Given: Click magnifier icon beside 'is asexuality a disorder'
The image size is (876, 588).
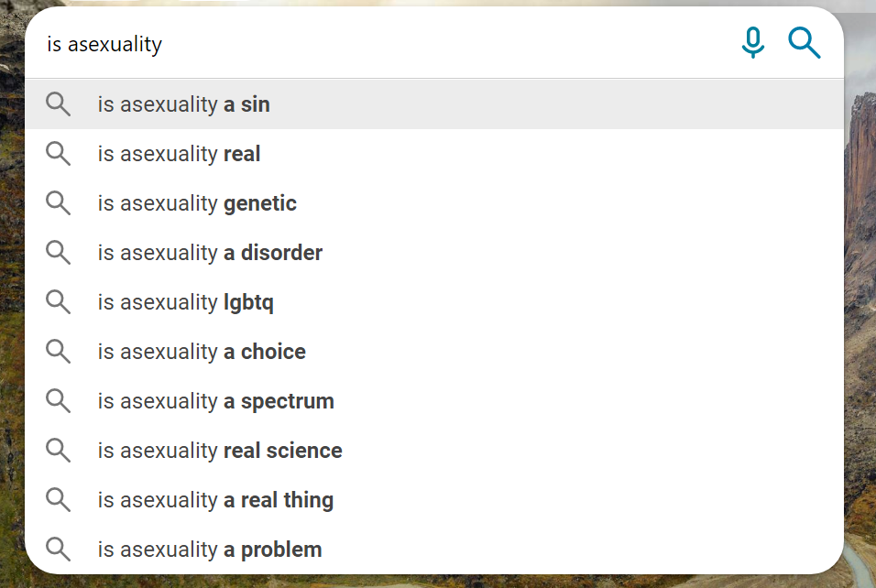Looking at the screenshot, I should tap(58, 253).
